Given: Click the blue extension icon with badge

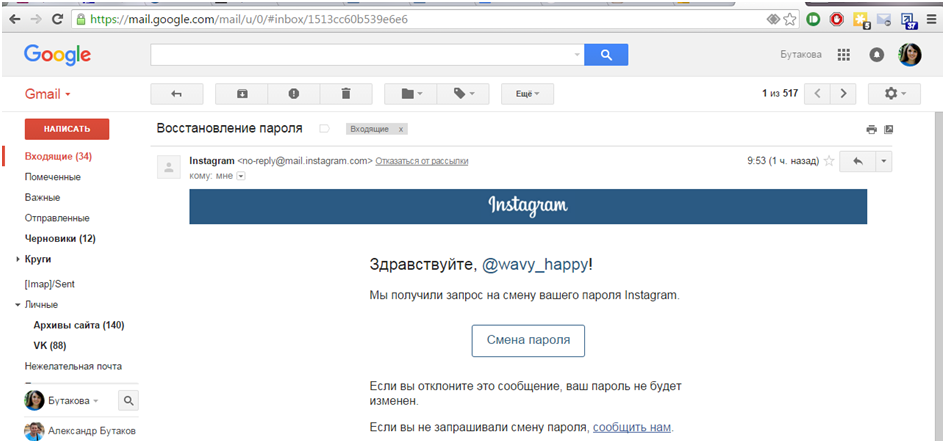Looking at the screenshot, I should (x=908, y=20).
